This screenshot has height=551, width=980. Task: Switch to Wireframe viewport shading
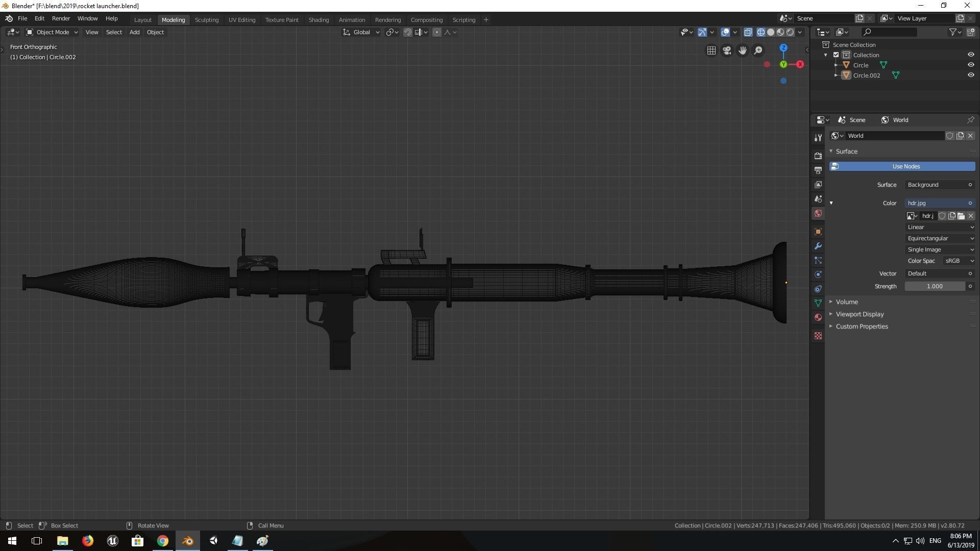761,32
